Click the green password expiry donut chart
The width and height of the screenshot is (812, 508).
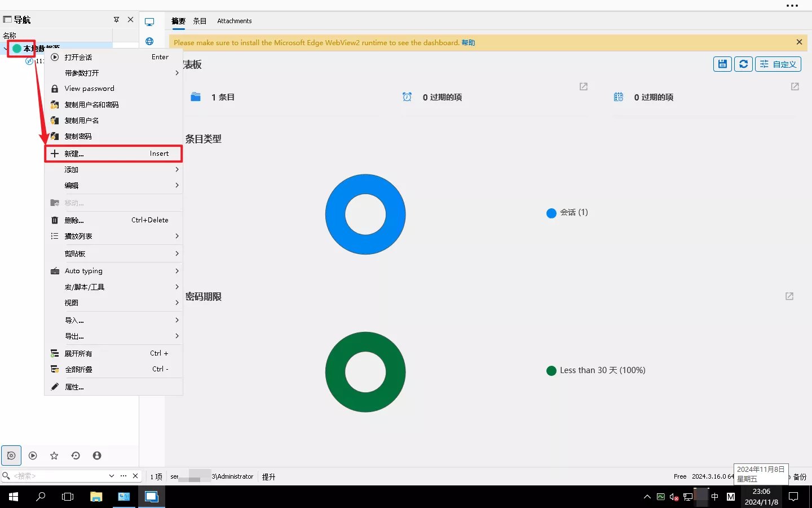[x=365, y=372]
